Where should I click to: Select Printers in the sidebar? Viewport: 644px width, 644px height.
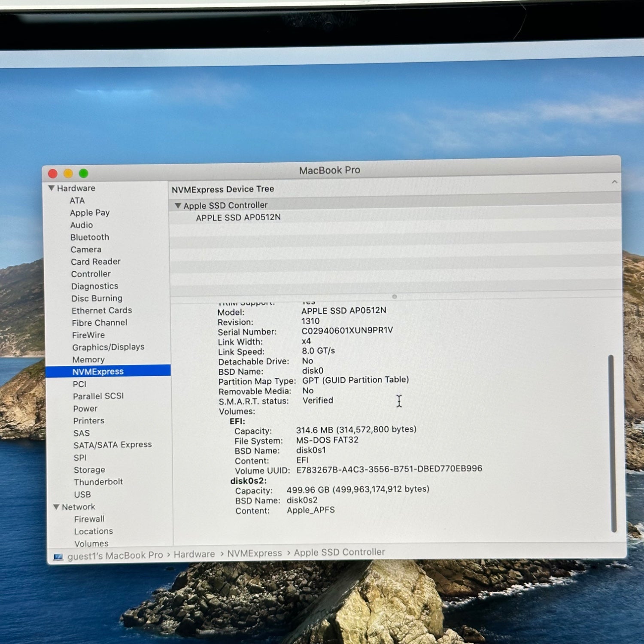(89, 421)
